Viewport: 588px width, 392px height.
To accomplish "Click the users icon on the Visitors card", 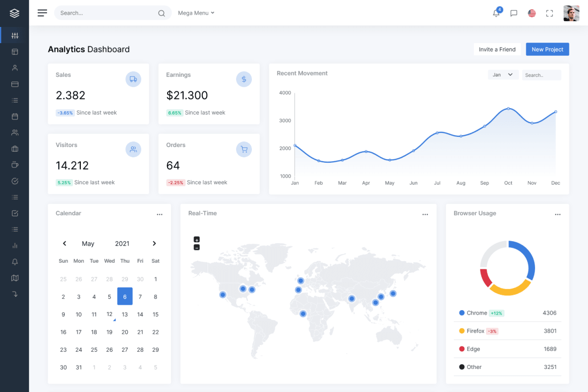I will pyautogui.click(x=133, y=149).
